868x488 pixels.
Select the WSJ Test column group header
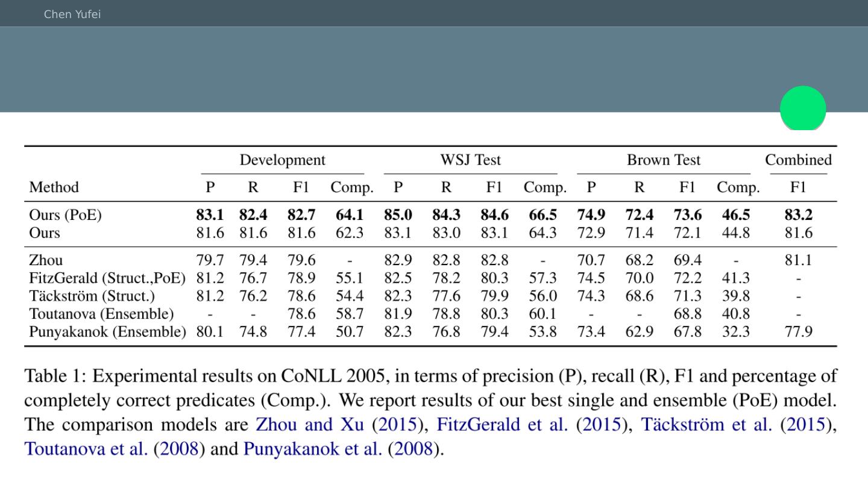[x=470, y=160]
